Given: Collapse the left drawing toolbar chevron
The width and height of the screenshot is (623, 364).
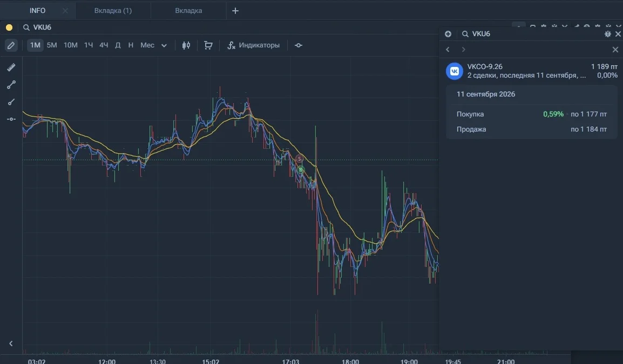Looking at the screenshot, I should (x=11, y=344).
